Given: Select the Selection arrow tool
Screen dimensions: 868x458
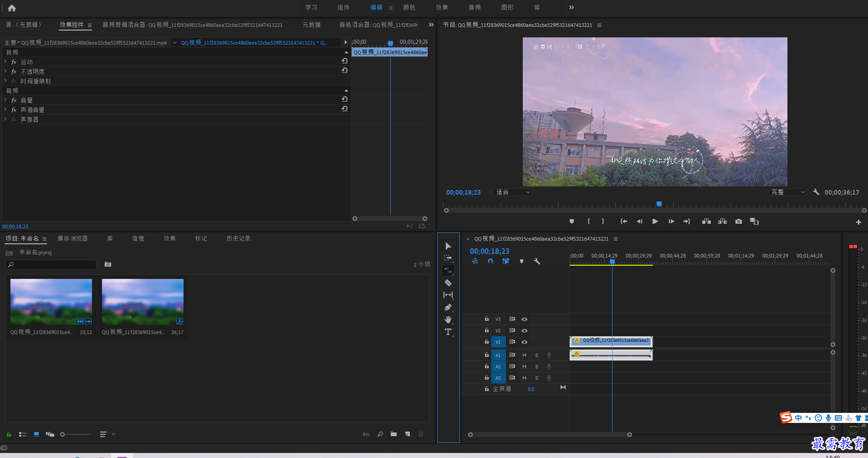Looking at the screenshot, I should pos(448,246).
